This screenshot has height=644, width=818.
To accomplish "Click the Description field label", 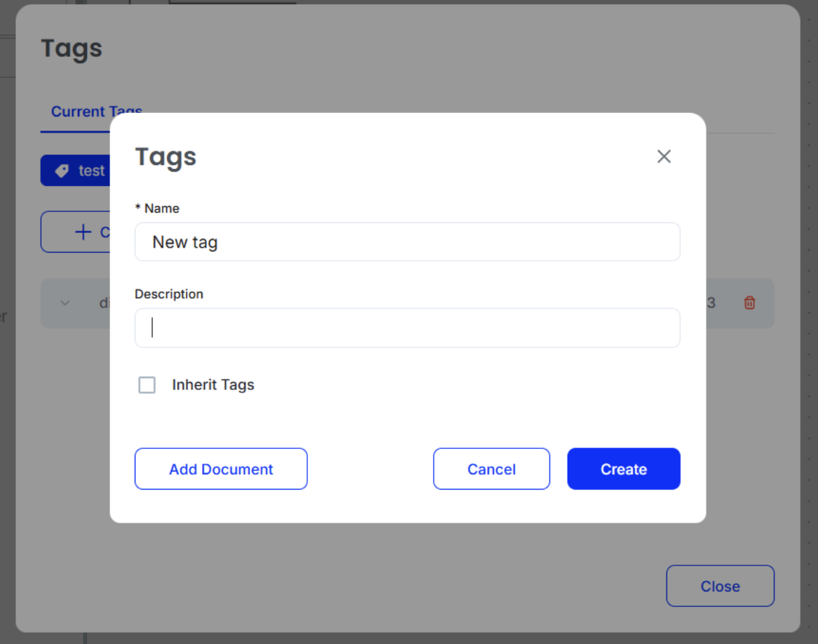I will [x=169, y=294].
